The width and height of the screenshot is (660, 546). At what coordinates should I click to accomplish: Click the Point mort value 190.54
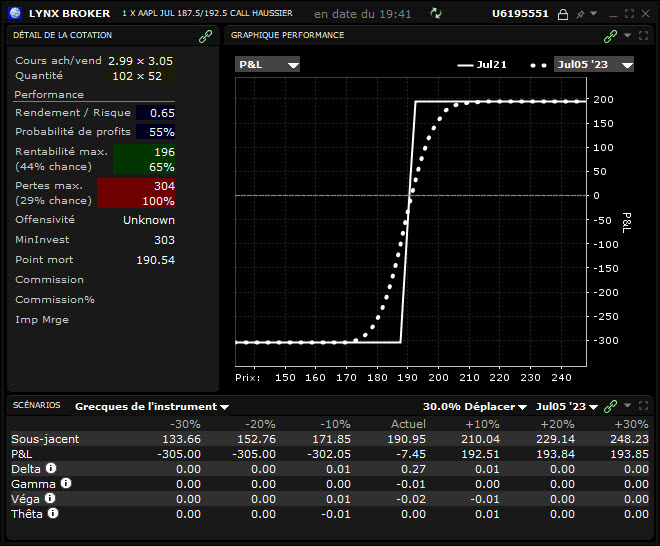coord(155,260)
